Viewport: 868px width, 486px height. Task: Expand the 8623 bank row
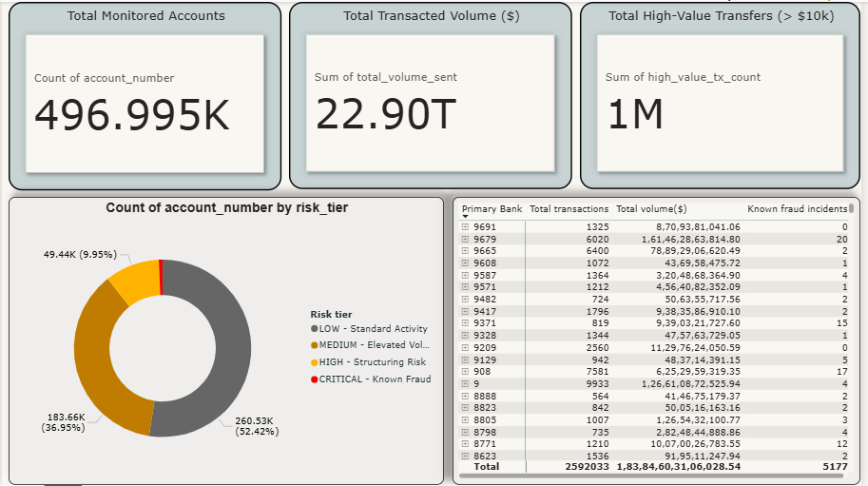(x=465, y=457)
